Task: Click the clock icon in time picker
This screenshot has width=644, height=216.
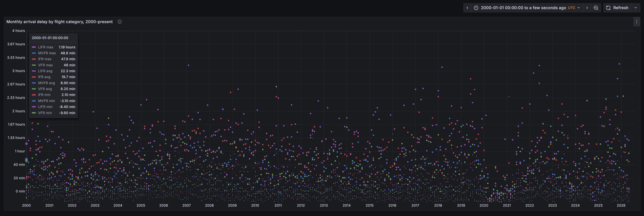Action: [476, 8]
